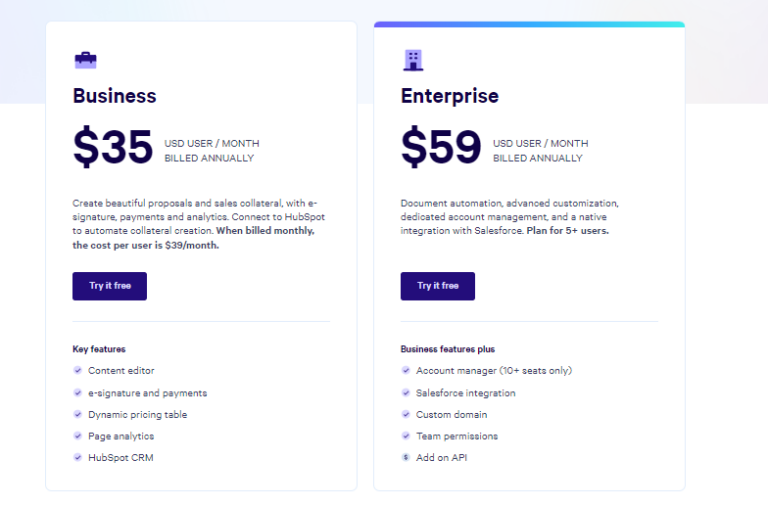Click checkmark icon beside Salesforce integration
Viewport: 768px width, 505px height.
click(406, 392)
